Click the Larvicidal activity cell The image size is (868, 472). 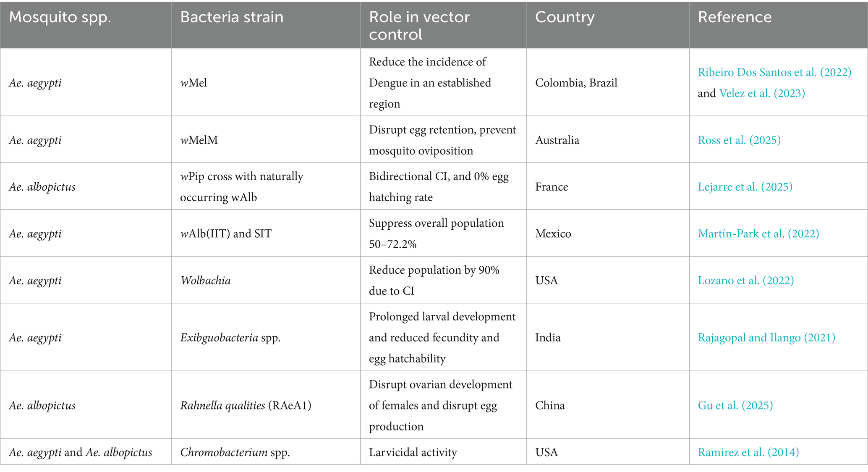coord(413,452)
